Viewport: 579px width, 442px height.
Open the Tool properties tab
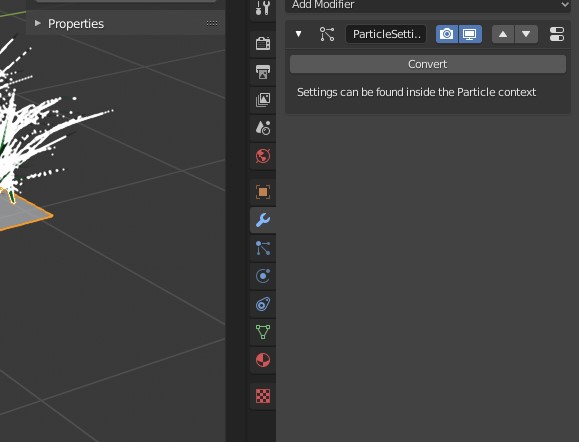pos(263,8)
